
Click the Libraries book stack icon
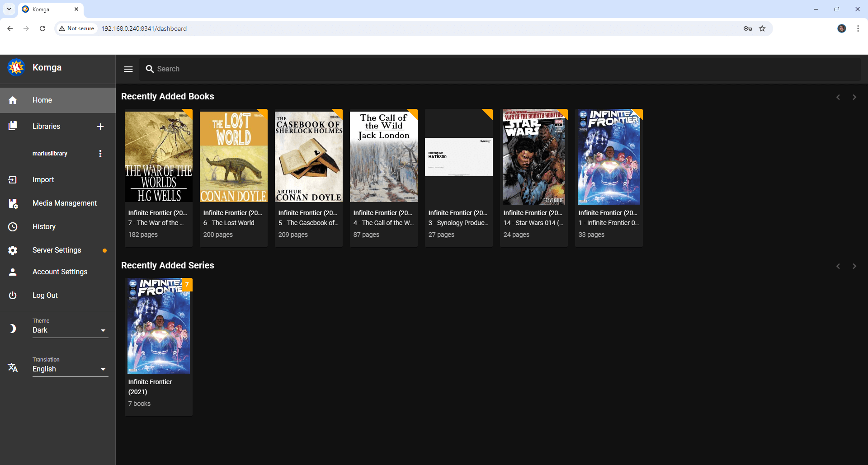point(13,126)
